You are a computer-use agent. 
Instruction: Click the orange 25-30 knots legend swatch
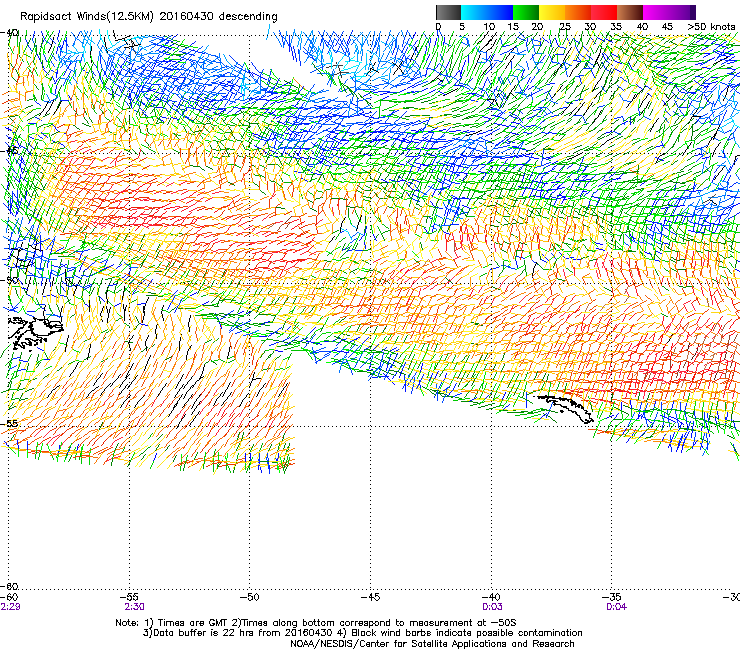578,12
